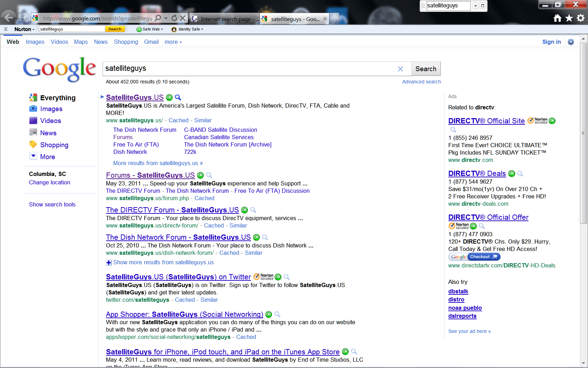Click Norton OK badge beside SatelliteGuys.US result
The height and width of the screenshot is (368, 588).
click(169, 97)
